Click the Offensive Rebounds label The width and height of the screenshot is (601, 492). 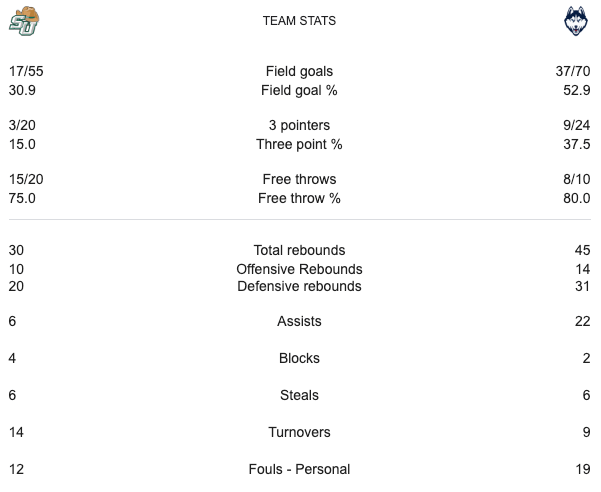300,269
